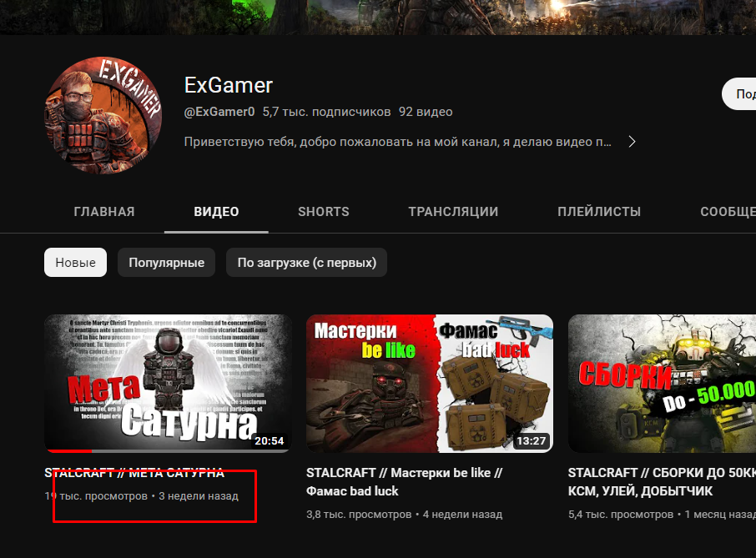Subscribe with the partially visible Подписаться button
Screen dimensions: 756x558
(x=739, y=94)
